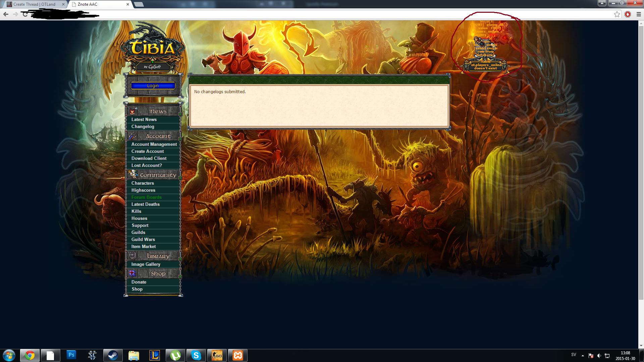Open the Changelog page
This screenshot has height=362, width=644.
[143, 126]
